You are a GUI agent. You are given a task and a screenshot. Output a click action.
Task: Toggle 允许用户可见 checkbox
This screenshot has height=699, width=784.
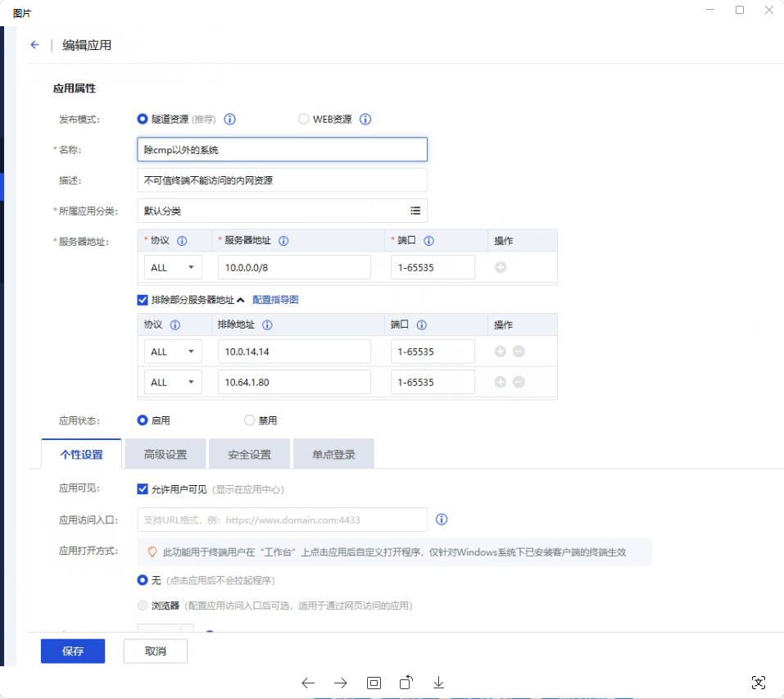143,489
